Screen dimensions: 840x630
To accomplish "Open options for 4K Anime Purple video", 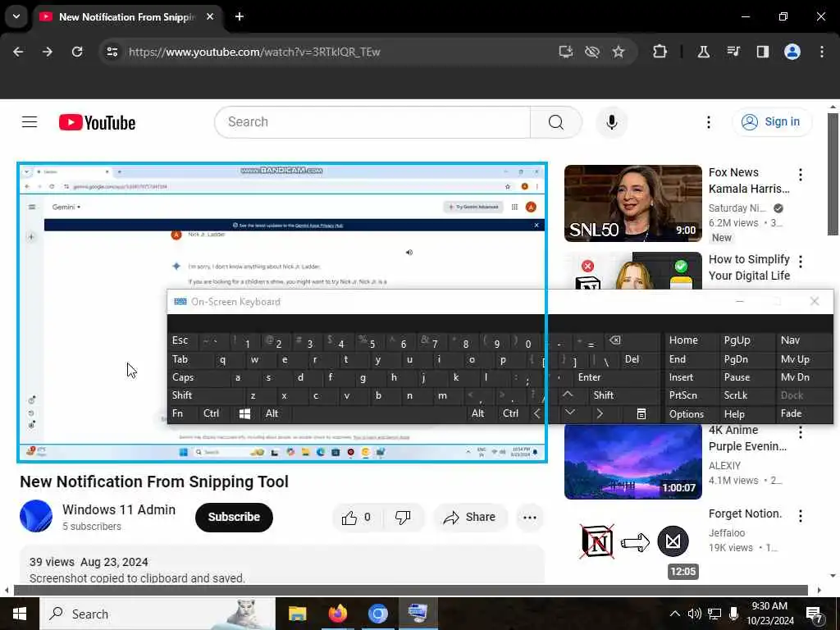I will tap(801, 431).
